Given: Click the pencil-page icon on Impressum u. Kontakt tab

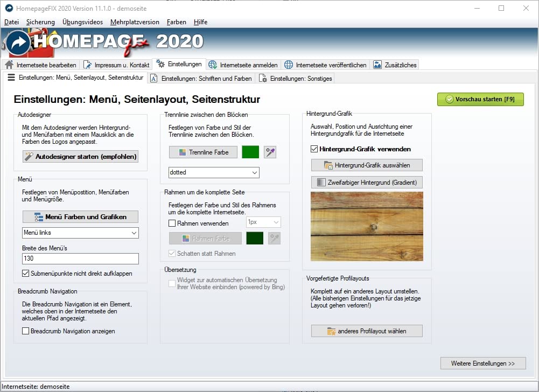Looking at the screenshot, I should (x=88, y=65).
